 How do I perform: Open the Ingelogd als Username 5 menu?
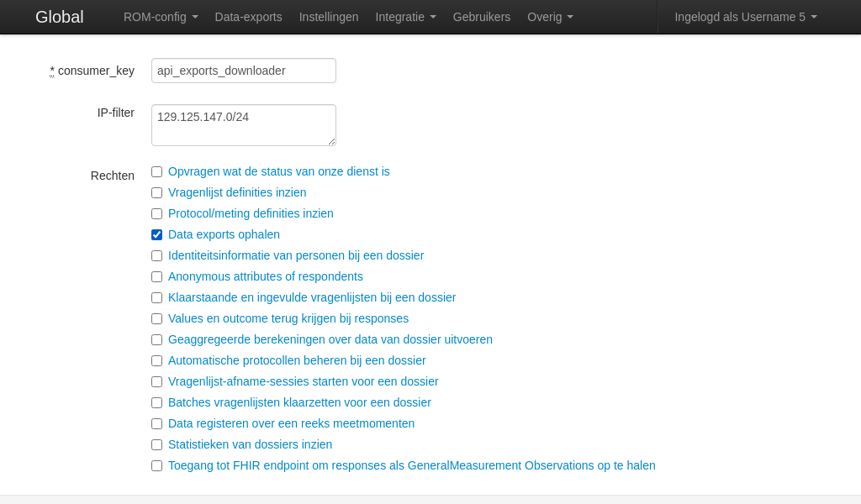coord(745,17)
